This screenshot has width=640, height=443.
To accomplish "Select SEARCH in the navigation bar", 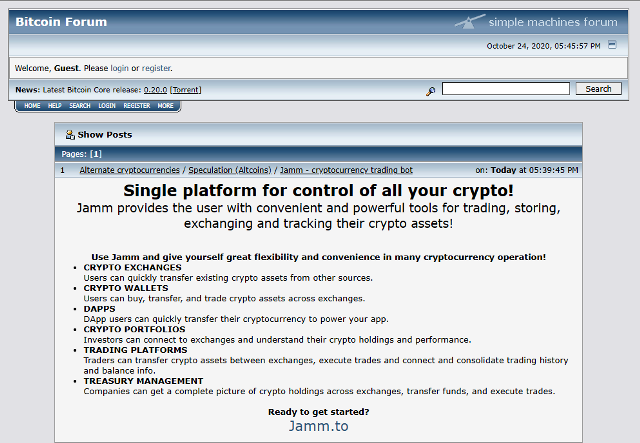I will point(80,105).
